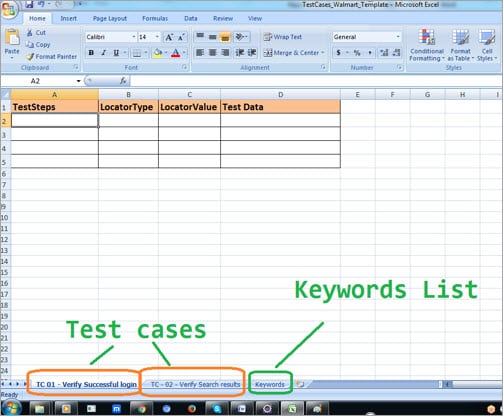Toggle underline formatting

tap(116, 53)
